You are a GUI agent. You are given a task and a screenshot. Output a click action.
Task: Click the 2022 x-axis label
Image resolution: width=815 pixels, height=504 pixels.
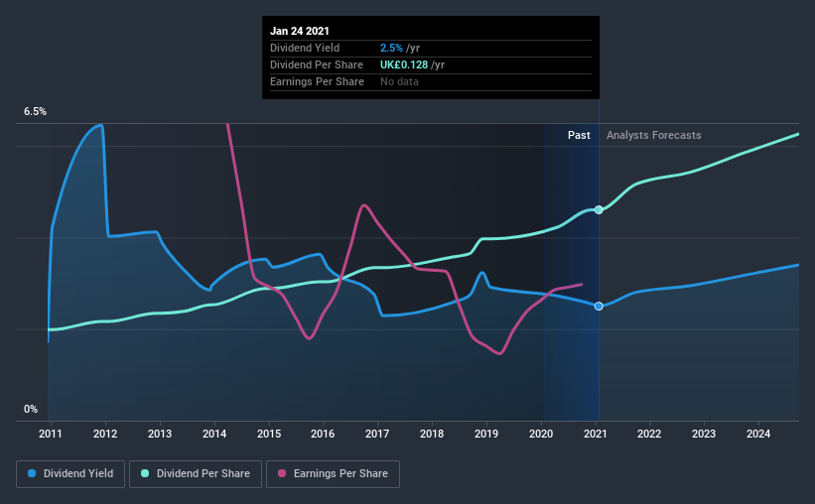point(649,434)
